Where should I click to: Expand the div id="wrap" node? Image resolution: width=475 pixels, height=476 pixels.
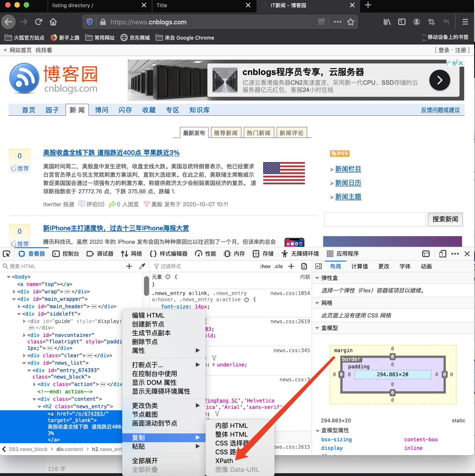pyautogui.click(x=14, y=291)
